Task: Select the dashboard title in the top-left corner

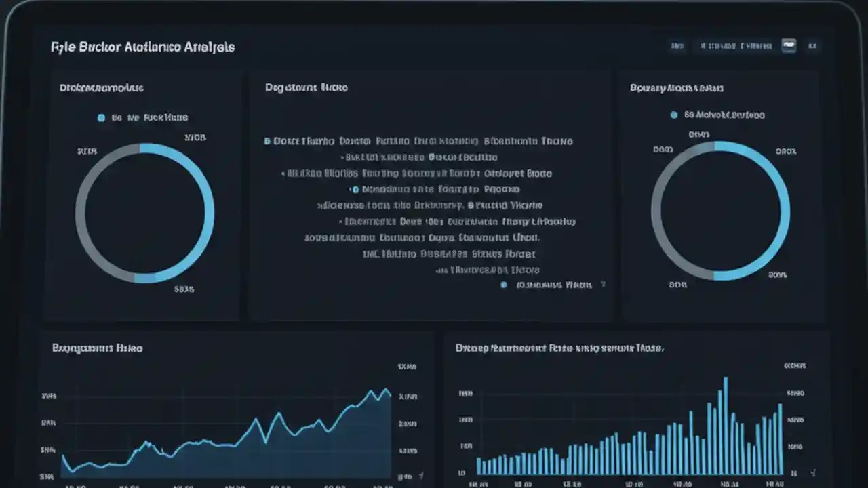Action: point(142,47)
